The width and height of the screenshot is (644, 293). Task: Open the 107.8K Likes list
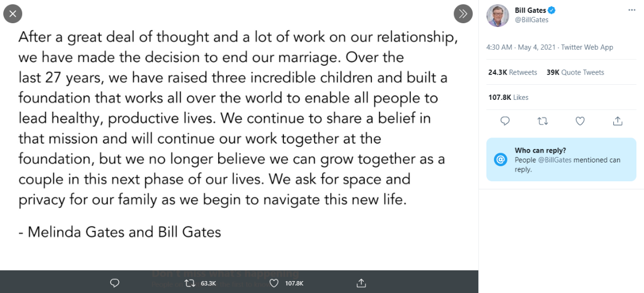(508, 97)
